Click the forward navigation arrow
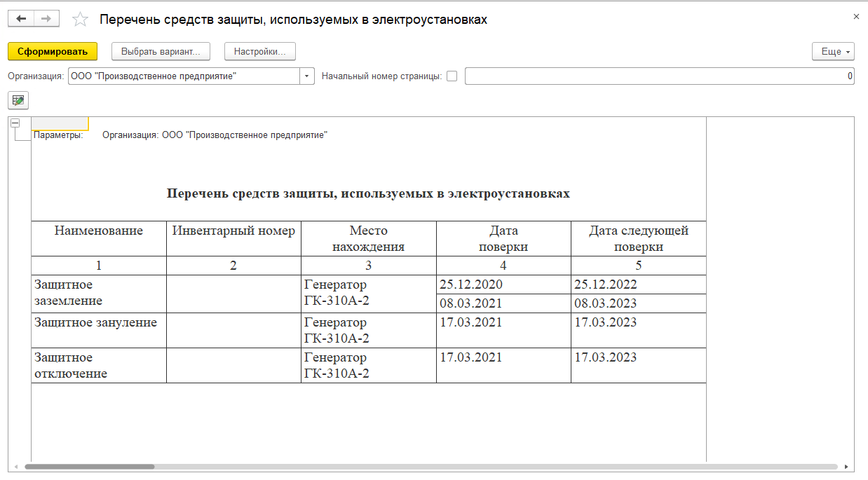868x480 pixels. click(46, 19)
